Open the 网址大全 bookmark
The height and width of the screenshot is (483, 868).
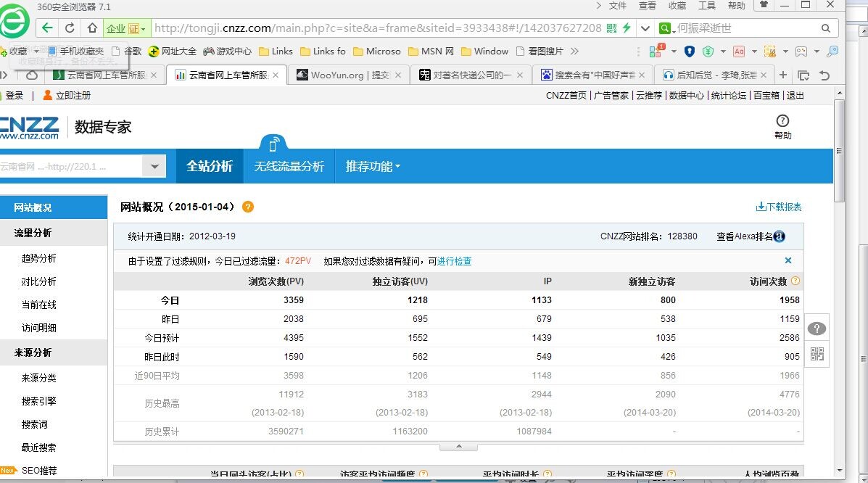(x=172, y=51)
